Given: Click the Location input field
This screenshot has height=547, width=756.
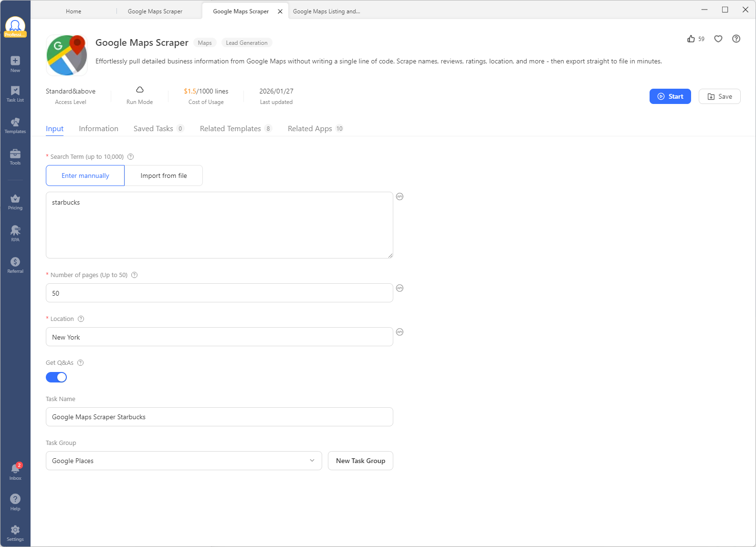Looking at the screenshot, I should [220, 337].
